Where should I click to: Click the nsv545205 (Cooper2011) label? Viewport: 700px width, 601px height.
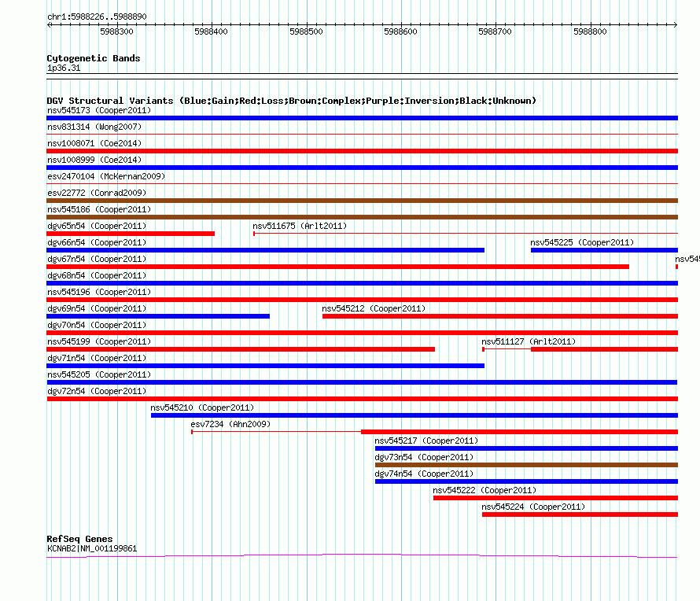99,374
